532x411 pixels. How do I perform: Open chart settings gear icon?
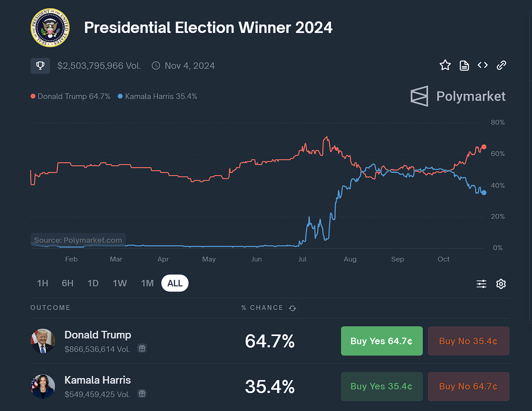pos(501,284)
